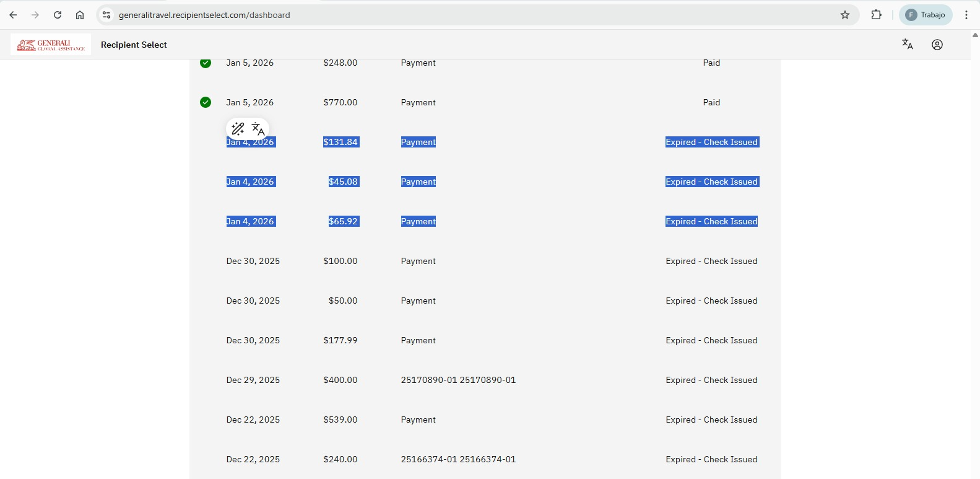Click Dec 30, 2025 date of $50.00 row
This screenshot has height=479, width=980.
pyautogui.click(x=253, y=301)
